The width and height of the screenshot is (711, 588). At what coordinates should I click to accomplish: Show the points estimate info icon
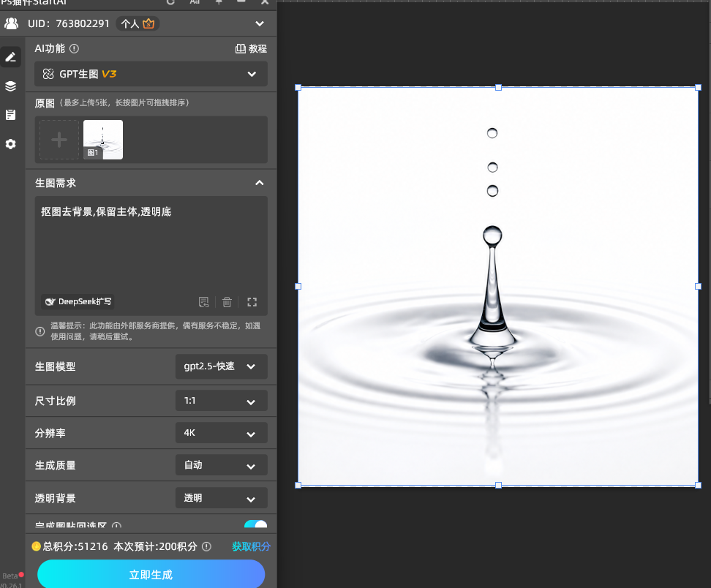point(206,547)
